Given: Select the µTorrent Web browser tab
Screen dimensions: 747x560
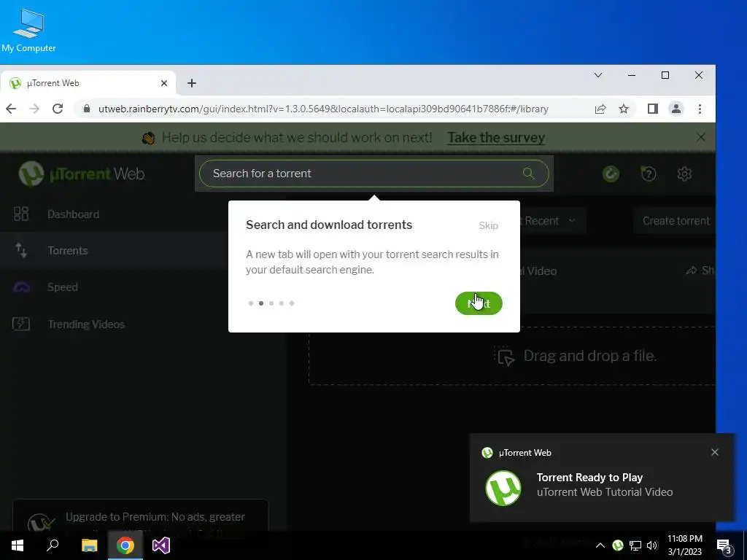Looking at the screenshot, I should [88, 83].
